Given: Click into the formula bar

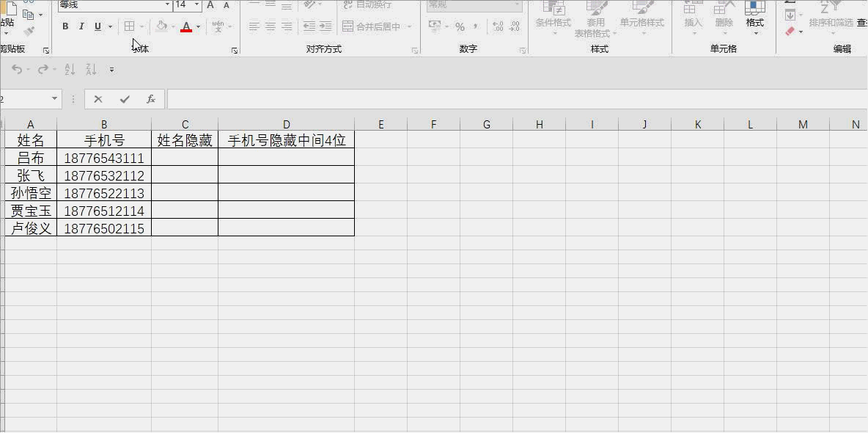Looking at the screenshot, I should point(517,99).
